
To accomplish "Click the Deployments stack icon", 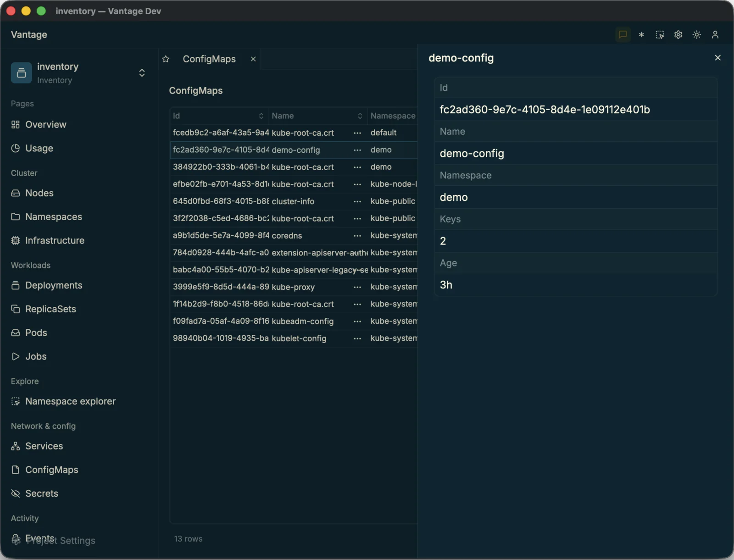I will point(16,285).
